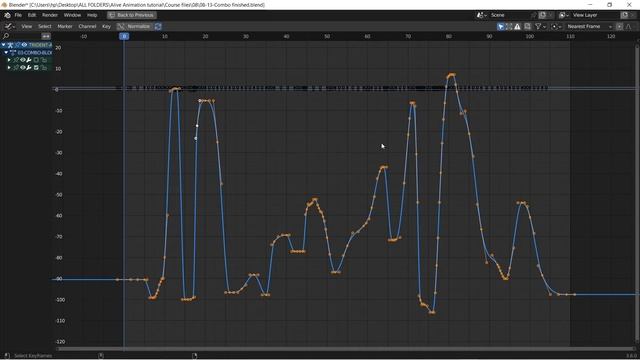Toggle visibility eye on TRIDENT row

tap(24, 44)
